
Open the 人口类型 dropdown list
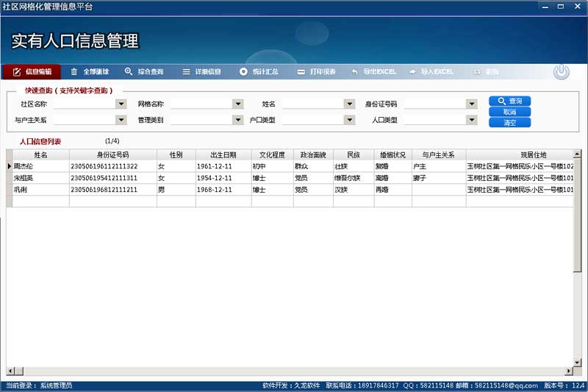[472, 120]
